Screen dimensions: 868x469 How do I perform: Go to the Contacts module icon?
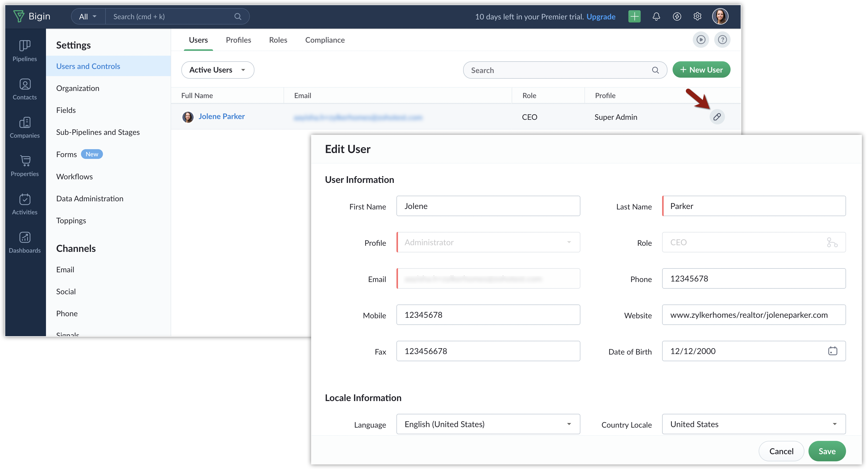(25, 89)
